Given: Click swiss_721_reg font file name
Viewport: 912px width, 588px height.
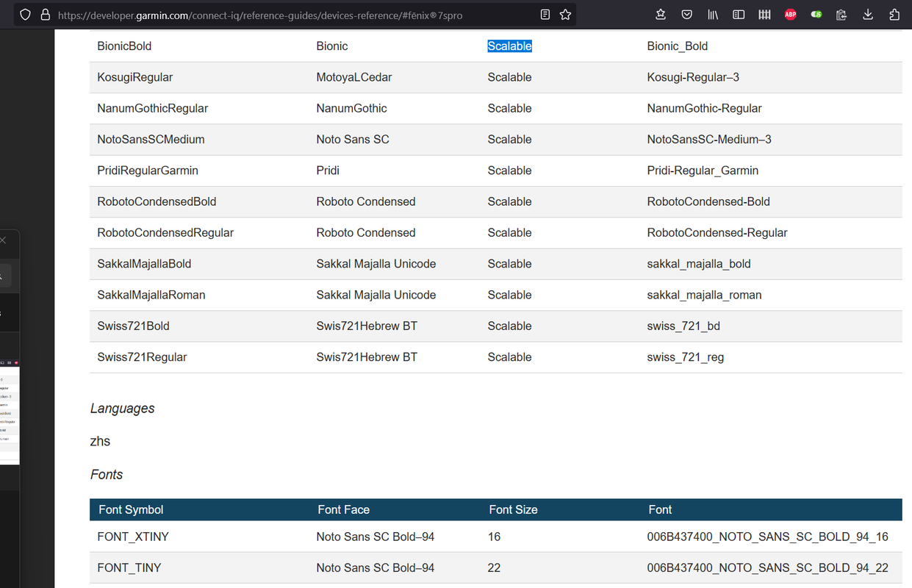Looking at the screenshot, I should 686,357.
